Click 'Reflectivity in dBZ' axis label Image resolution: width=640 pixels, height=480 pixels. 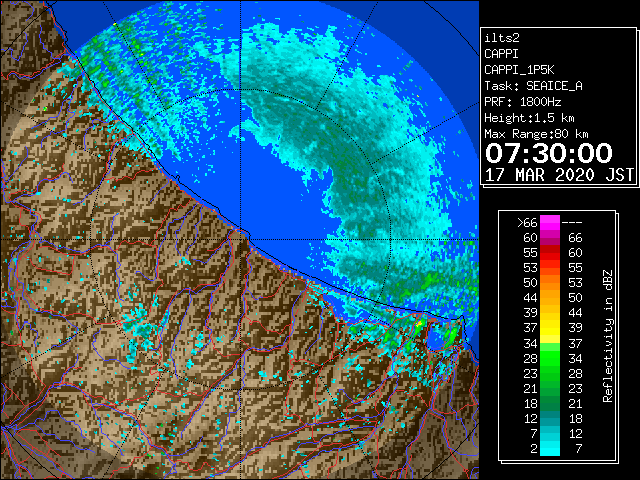click(x=608, y=336)
